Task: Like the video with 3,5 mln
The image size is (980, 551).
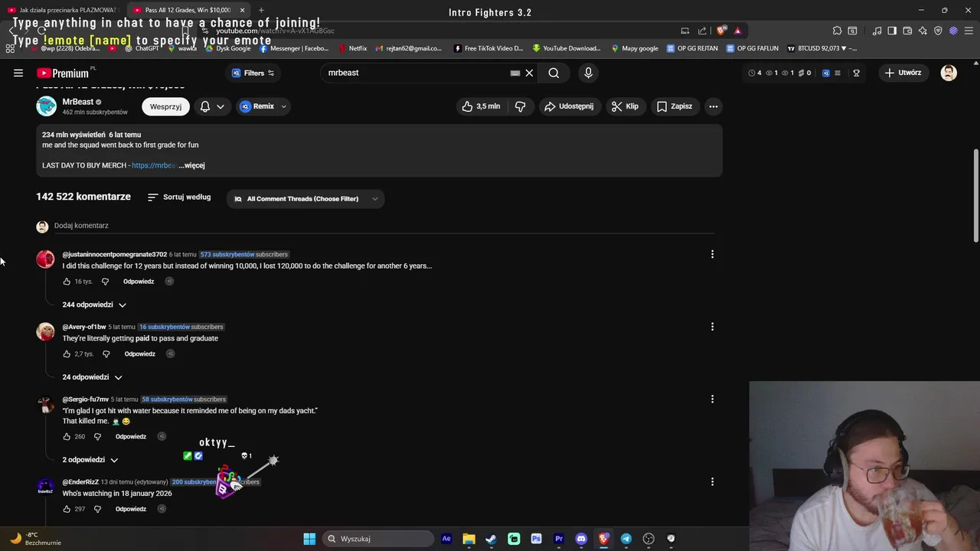Action: (x=481, y=106)
